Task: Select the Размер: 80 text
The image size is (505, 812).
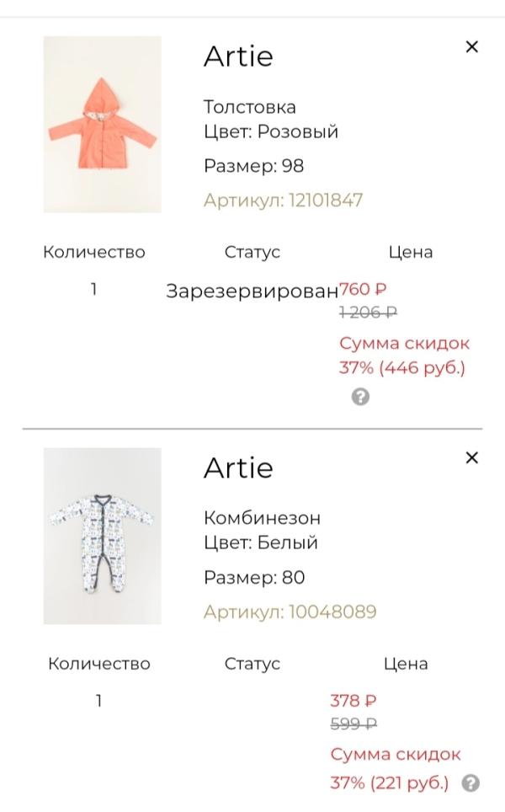Action: click(x=254, y=577)
